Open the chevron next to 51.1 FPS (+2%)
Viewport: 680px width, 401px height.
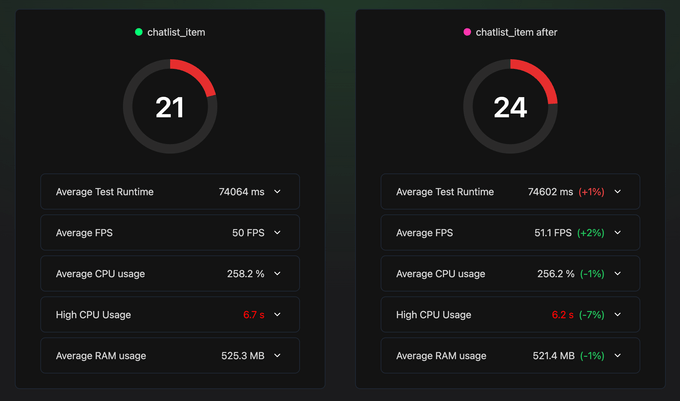(618, 232)
